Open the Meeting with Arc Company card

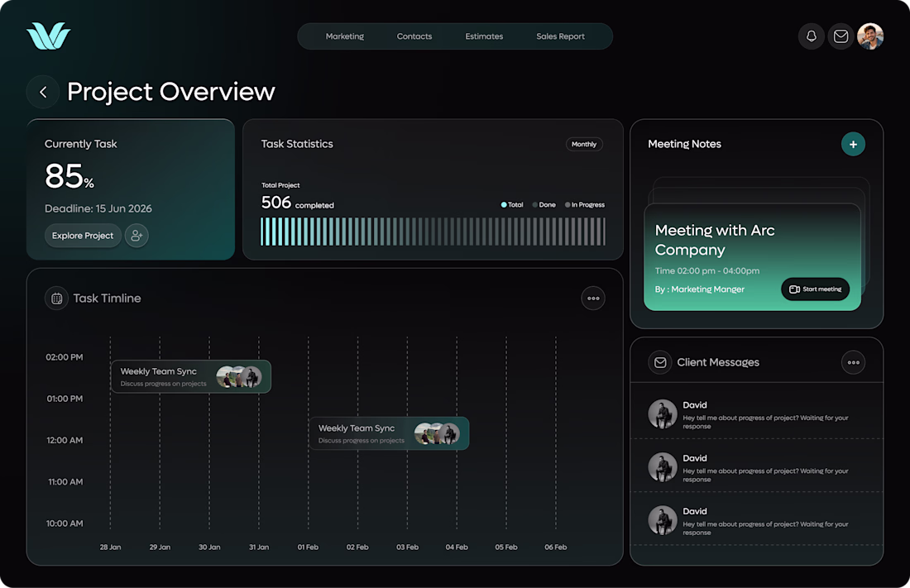point(752,256)
